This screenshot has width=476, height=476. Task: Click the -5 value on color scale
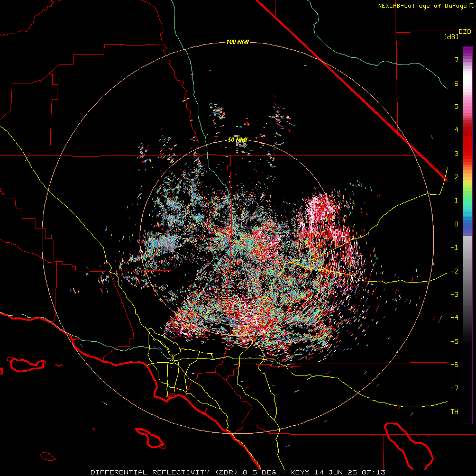pyautogui.click(x=454, y=342)
